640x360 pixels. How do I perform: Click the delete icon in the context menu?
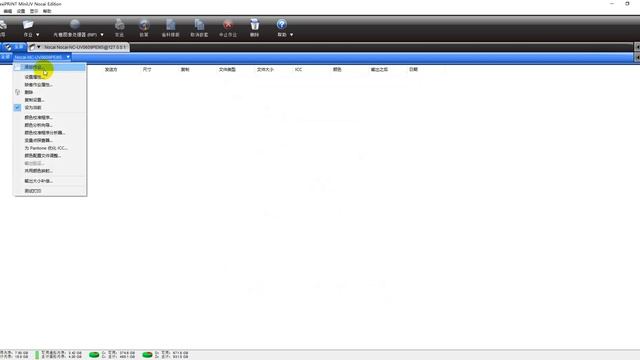[x=18, y=92]
